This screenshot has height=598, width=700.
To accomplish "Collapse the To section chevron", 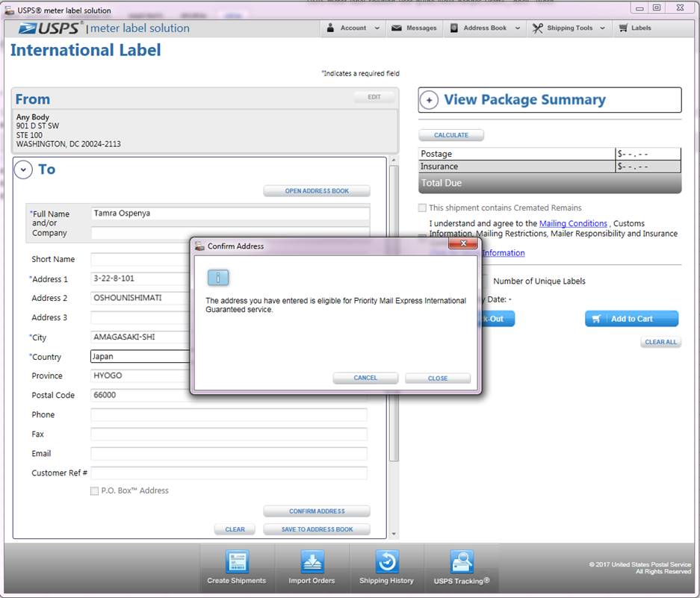I will coord(24,170).
